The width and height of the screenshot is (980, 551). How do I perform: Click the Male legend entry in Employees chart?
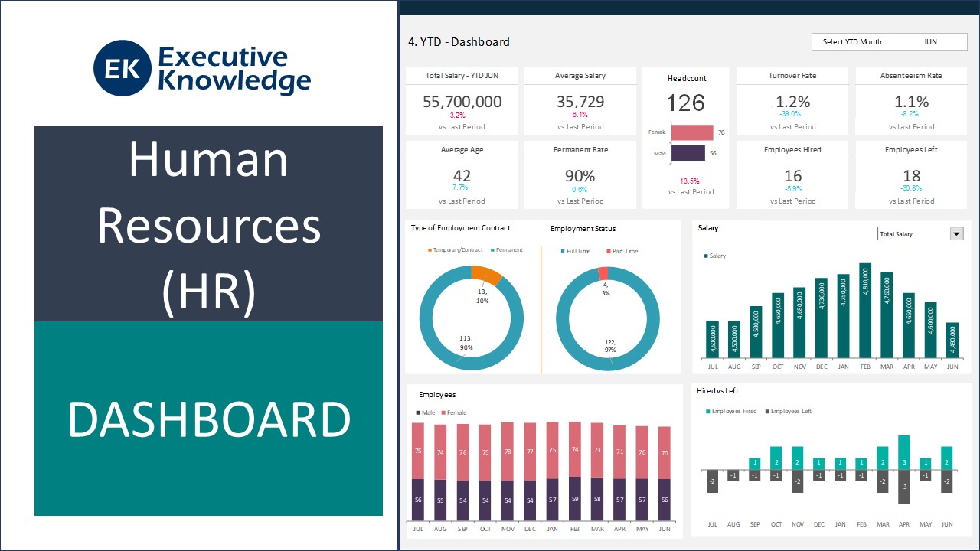pyautogui.click(x=427, y=413)
